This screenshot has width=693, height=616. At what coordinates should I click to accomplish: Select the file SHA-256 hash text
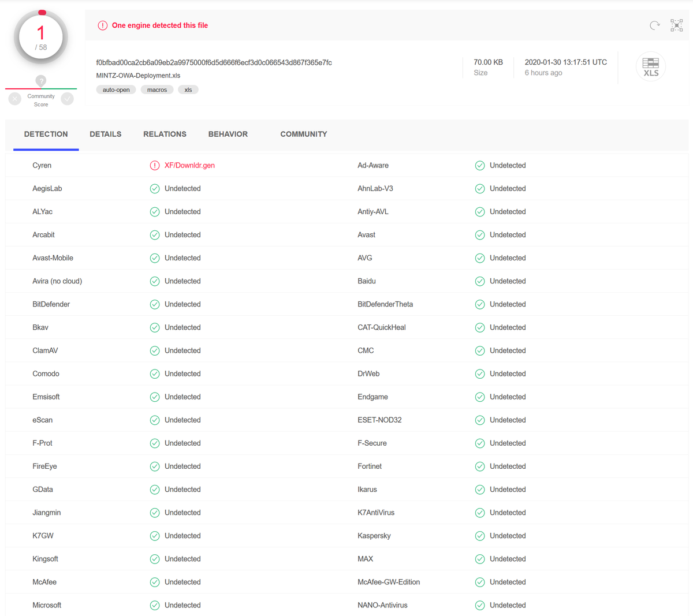pos(214,62)
